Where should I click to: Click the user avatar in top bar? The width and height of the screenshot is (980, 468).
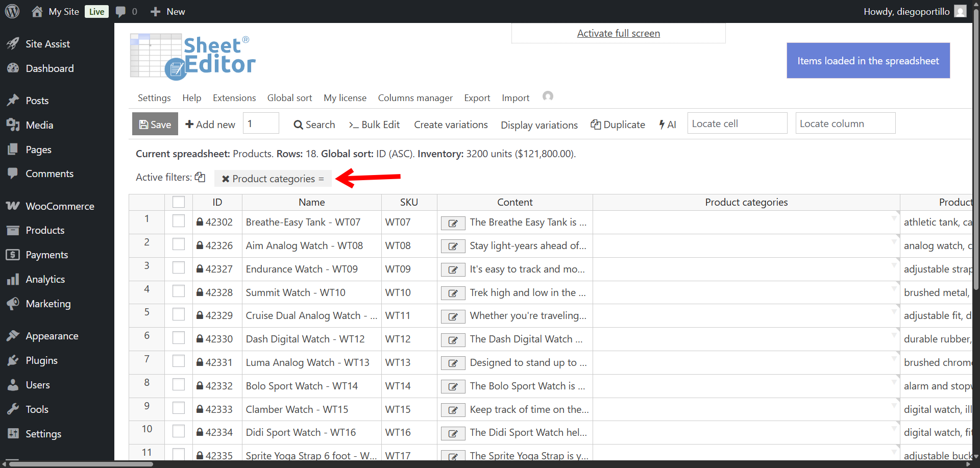(960, 11)
